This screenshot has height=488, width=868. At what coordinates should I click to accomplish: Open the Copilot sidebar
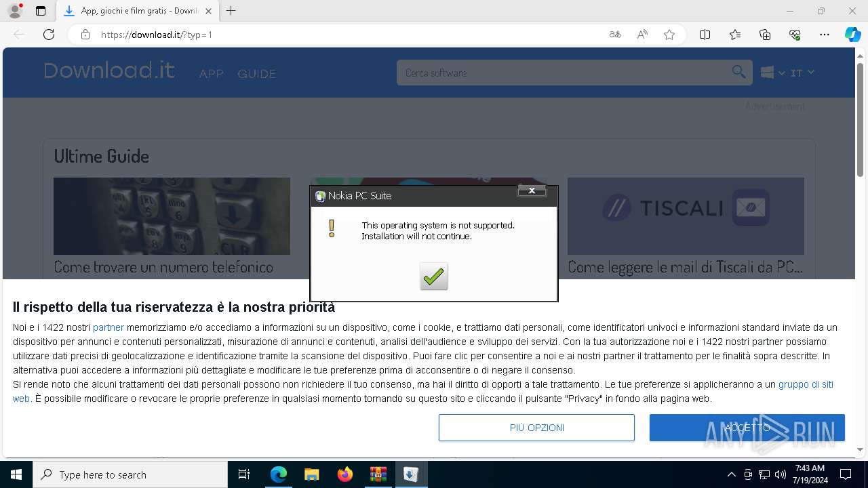(852, 35)
